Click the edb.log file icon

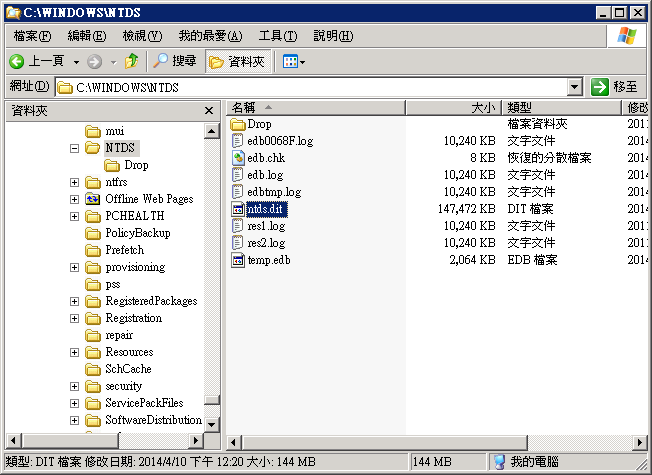click(x=238, y=175)
